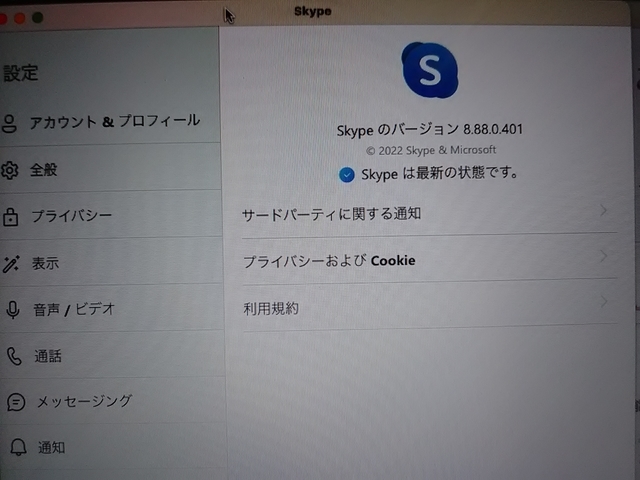Click the person icon beside アカウント & プロフィール
Viewport: 640px width, 480px height.
point(9,124)
